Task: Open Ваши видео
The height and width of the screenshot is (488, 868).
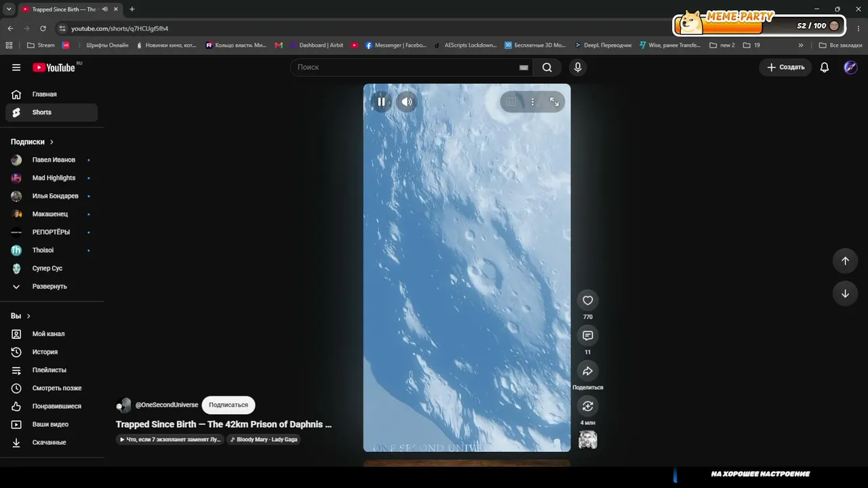Action: 52,424
